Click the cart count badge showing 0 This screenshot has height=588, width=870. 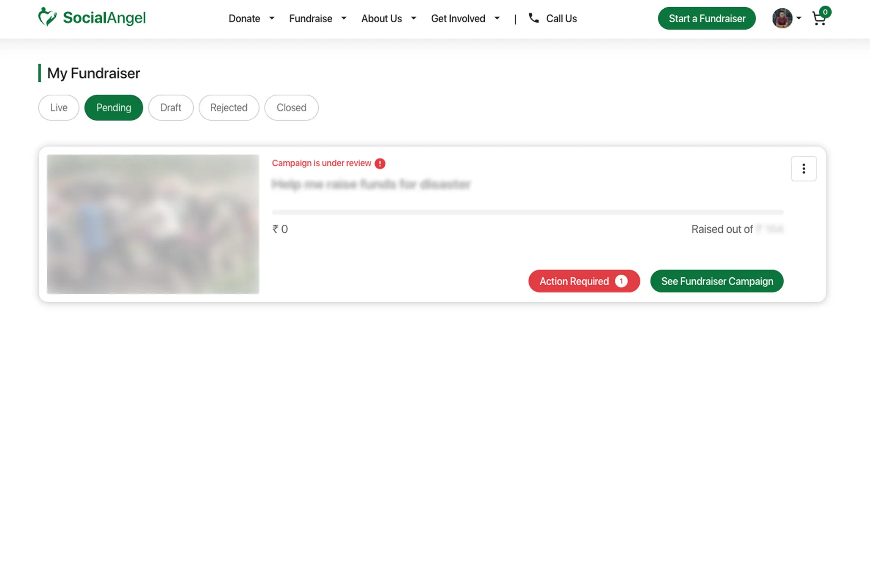[x=825, y=12]
